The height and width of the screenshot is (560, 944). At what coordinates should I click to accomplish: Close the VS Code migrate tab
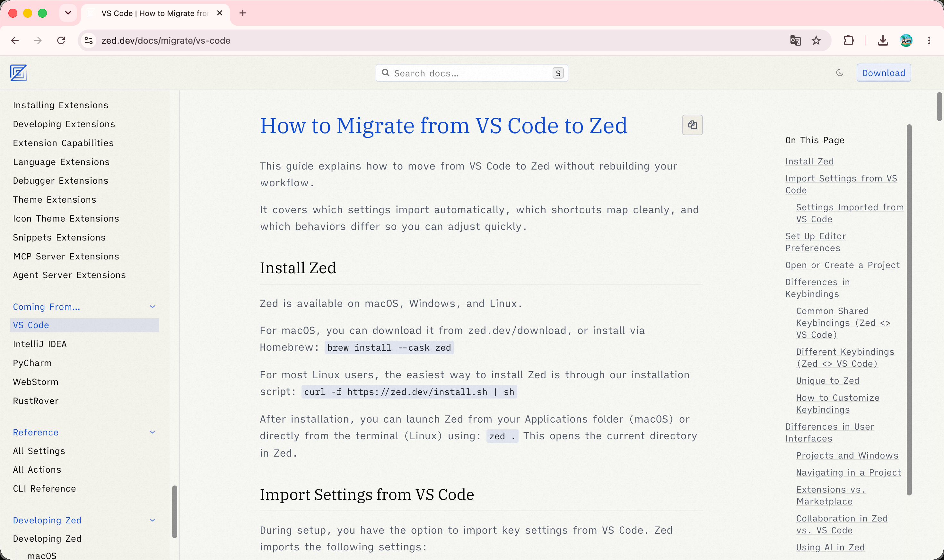220,13
